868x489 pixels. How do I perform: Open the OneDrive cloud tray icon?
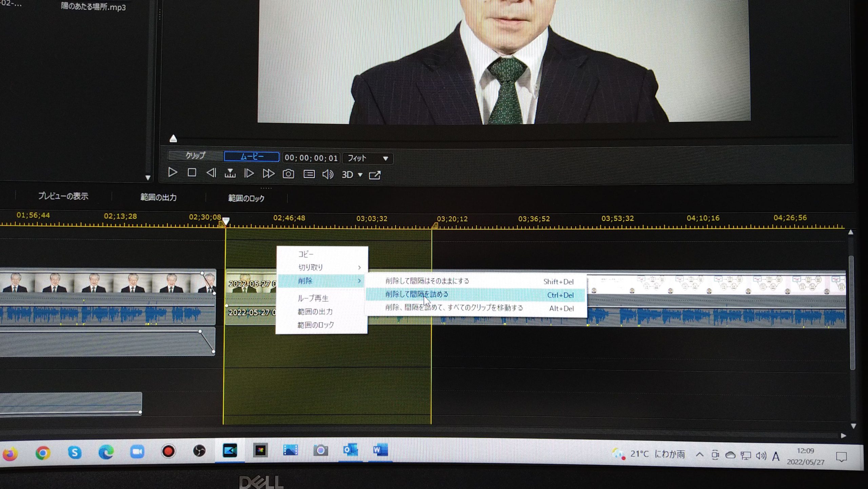coord(730,455)
